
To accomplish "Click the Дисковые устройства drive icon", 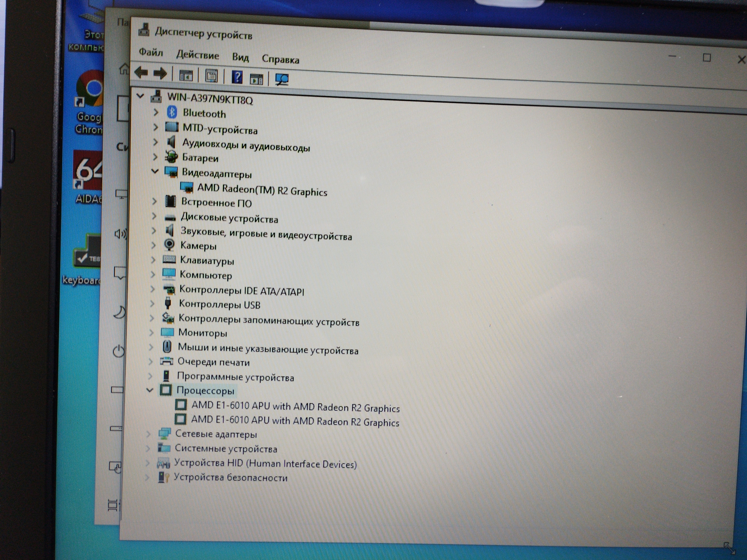I will [170, 217].
